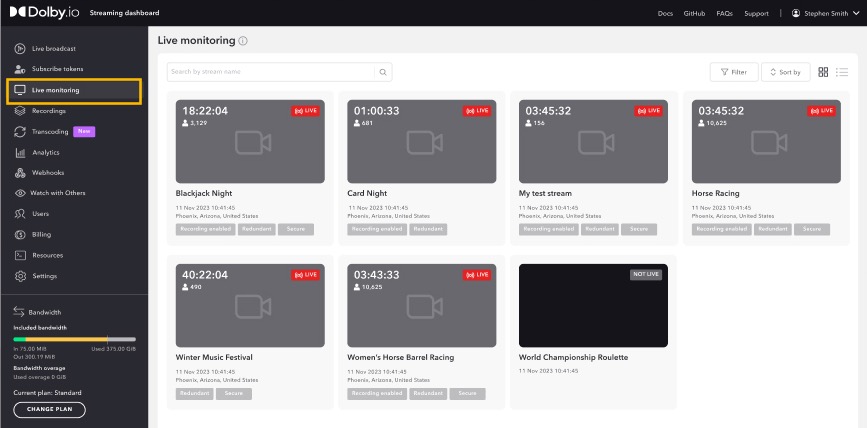Click the CHANGE PLAN button
The width and height of the screenshot is (867, 428).
click(49, 409)
